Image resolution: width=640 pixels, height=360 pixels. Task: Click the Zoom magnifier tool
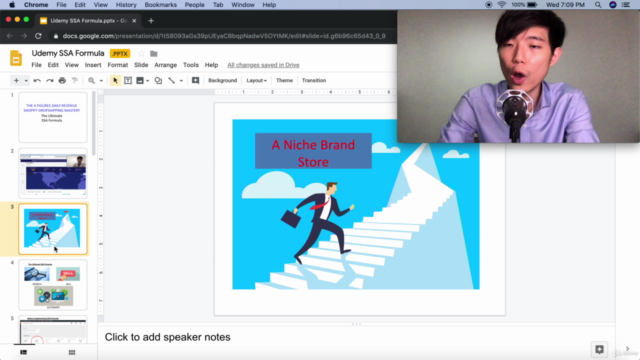click(91, 80)
